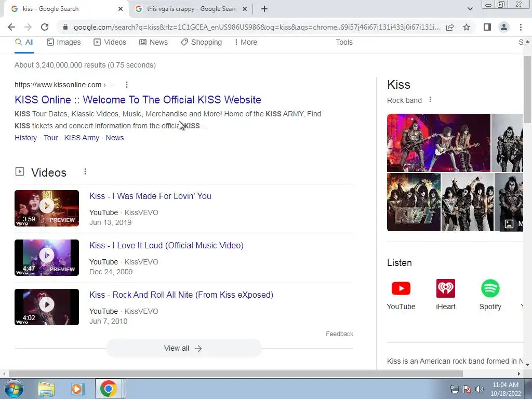Bookmark this page with the star icon
The height and width of the screenshot is (399, 532).
467,27
